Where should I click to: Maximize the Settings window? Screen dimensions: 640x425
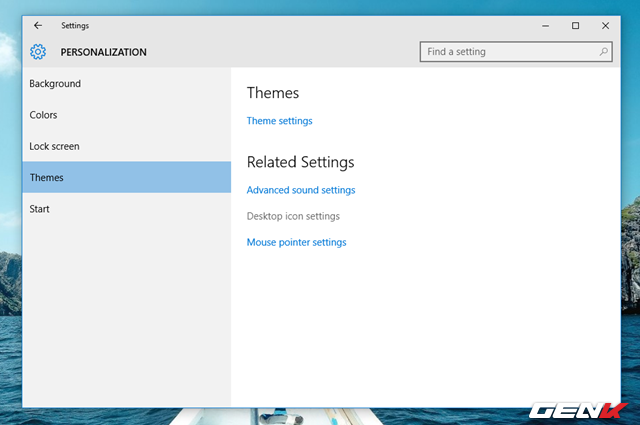pyautogui.click(x=575, y=26)
